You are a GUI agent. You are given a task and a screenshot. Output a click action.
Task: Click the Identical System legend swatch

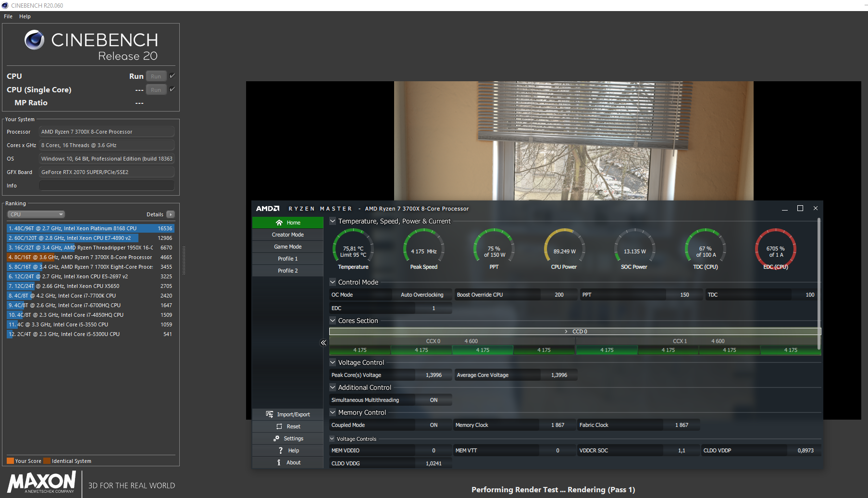click(47, 461)
